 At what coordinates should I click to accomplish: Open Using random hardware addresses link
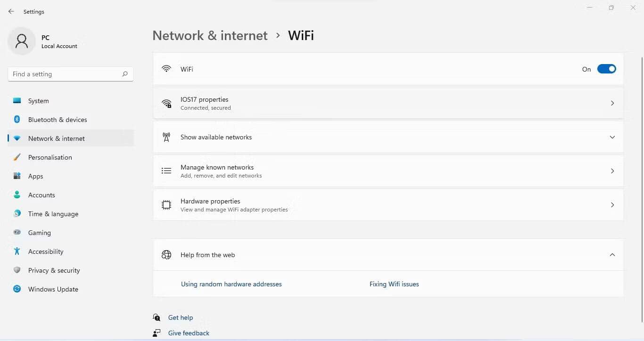tap(231, 284)
